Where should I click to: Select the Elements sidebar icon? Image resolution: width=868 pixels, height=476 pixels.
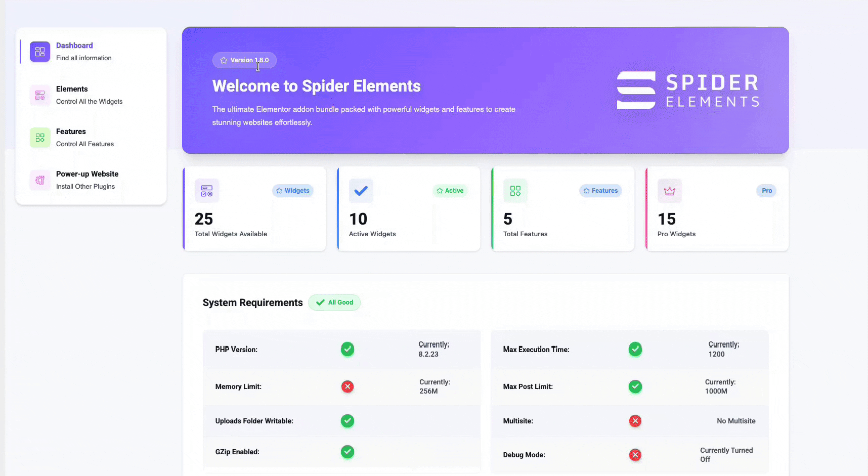tap(40, 95)
